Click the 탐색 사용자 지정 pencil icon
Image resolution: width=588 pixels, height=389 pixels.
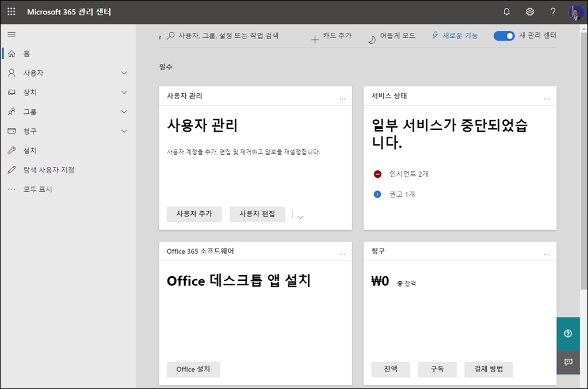tap(12, 170)
